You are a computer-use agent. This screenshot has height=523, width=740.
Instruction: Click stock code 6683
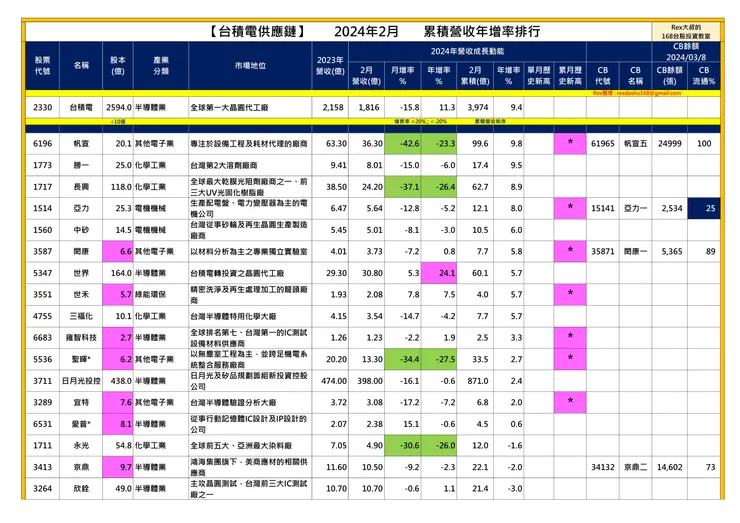(x=42, y=337)
